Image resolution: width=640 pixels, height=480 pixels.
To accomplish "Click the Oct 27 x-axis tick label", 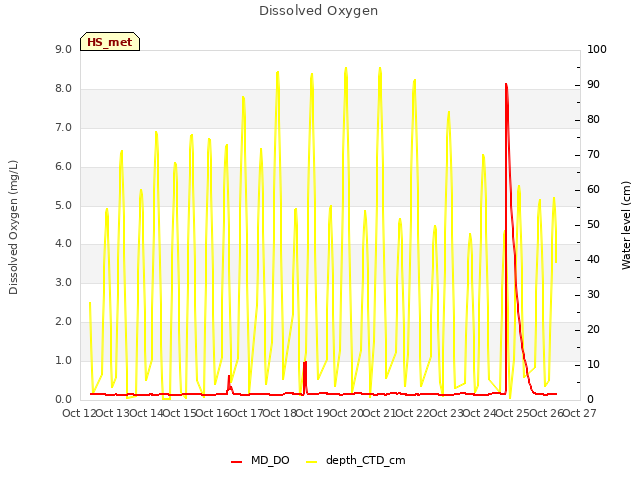I will (579, 413).
